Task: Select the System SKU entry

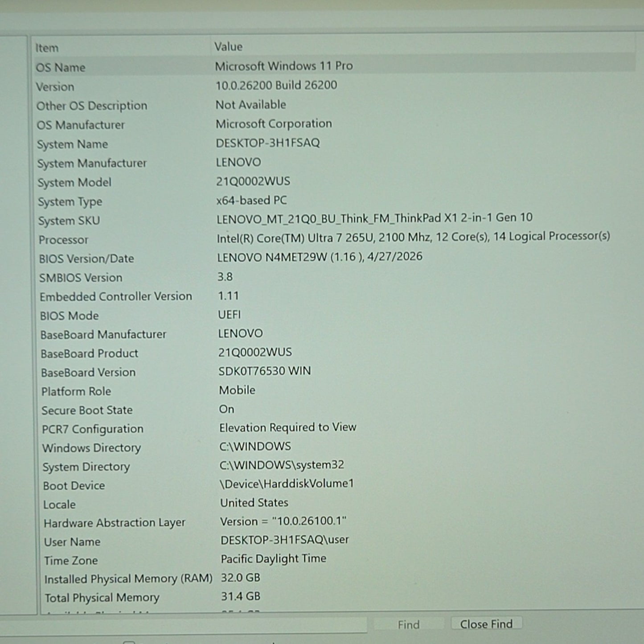Action: 335,219
